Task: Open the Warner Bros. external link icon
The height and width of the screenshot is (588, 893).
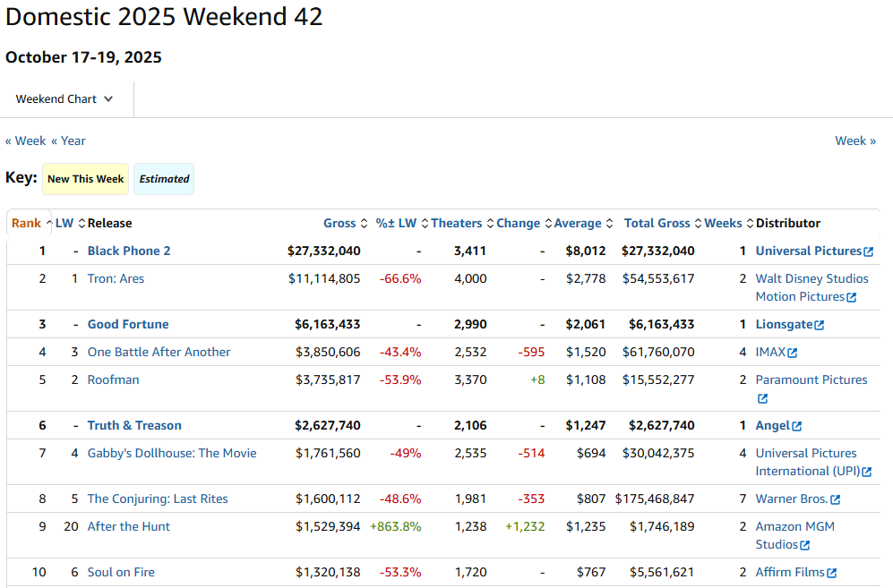Action: (836, 499)
